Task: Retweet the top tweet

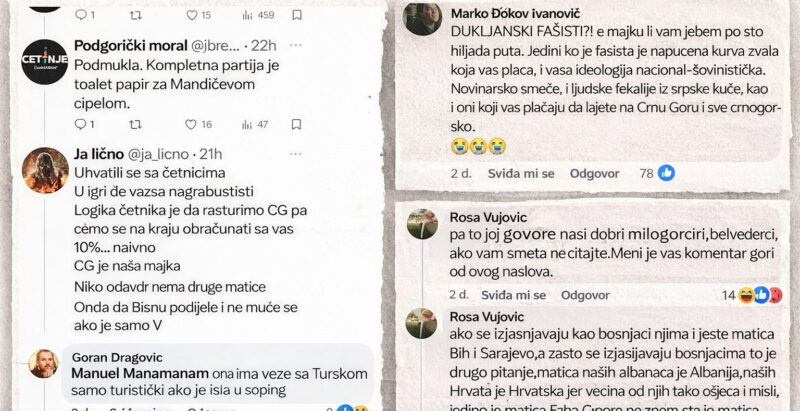Action: [x=136, y=15]
